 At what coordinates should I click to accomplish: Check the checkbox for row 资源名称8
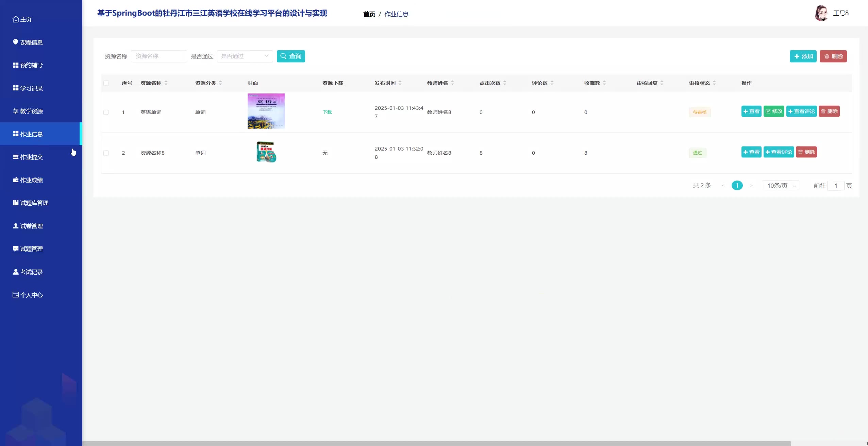[x=106, y=153]
